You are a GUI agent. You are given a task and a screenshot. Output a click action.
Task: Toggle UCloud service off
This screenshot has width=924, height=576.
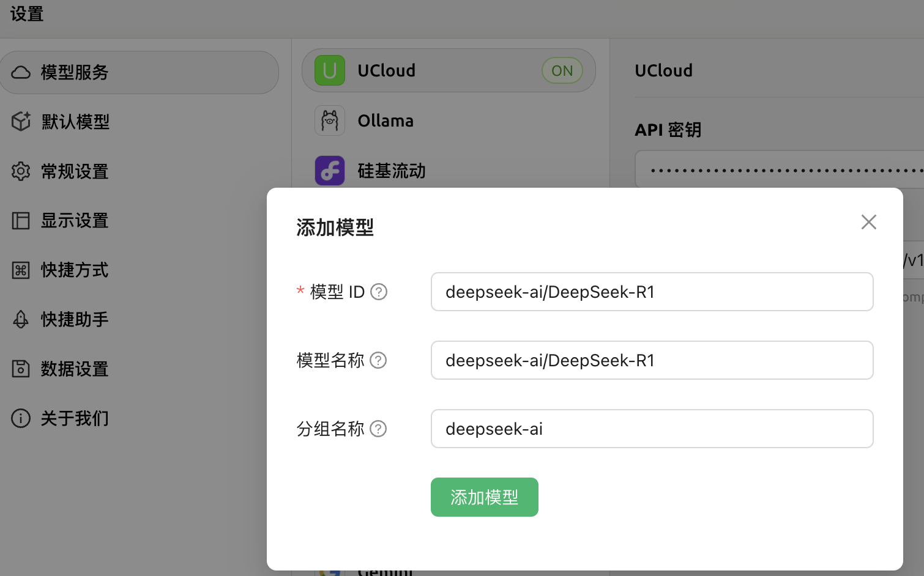coord(562,70)
